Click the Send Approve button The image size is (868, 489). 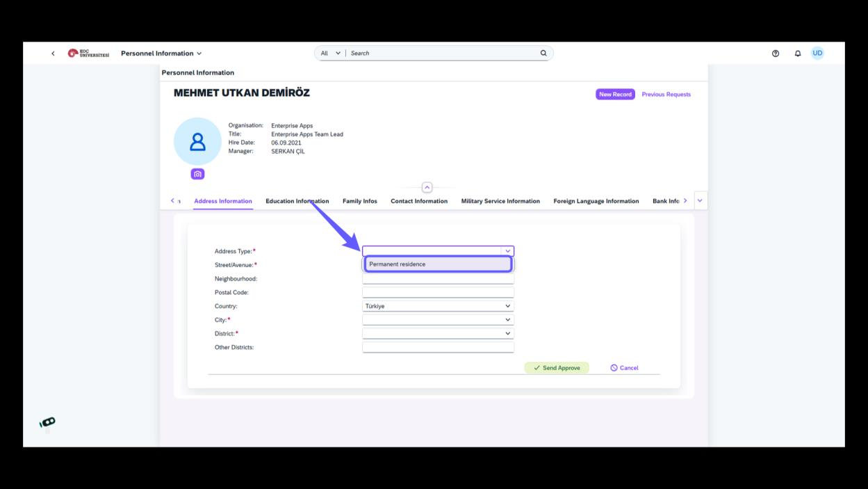point(557,368)
